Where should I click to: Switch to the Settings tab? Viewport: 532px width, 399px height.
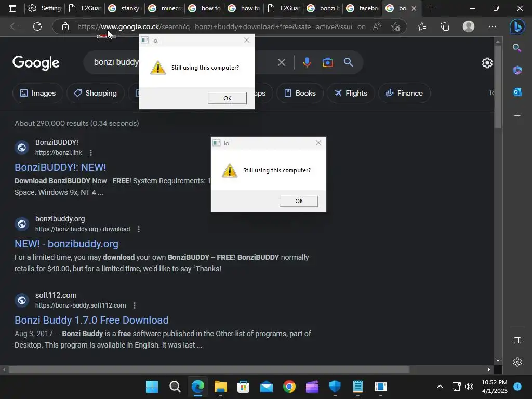45,8
